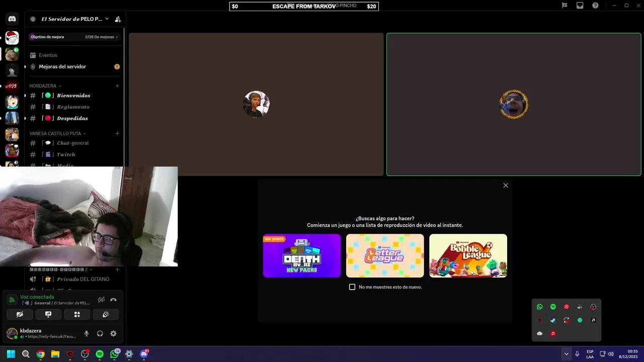Screen dimensions: 644x362
Task: Click the OneDrive cloud tray icon
Action: coord(540,333)
